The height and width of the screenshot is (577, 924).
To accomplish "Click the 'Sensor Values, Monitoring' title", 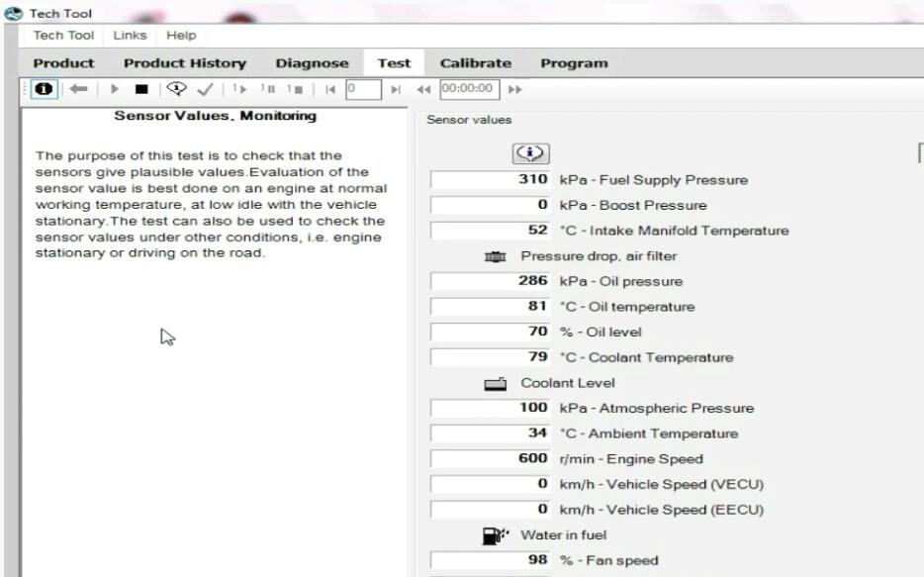I will pyautogui.click(x=215, y=116).
